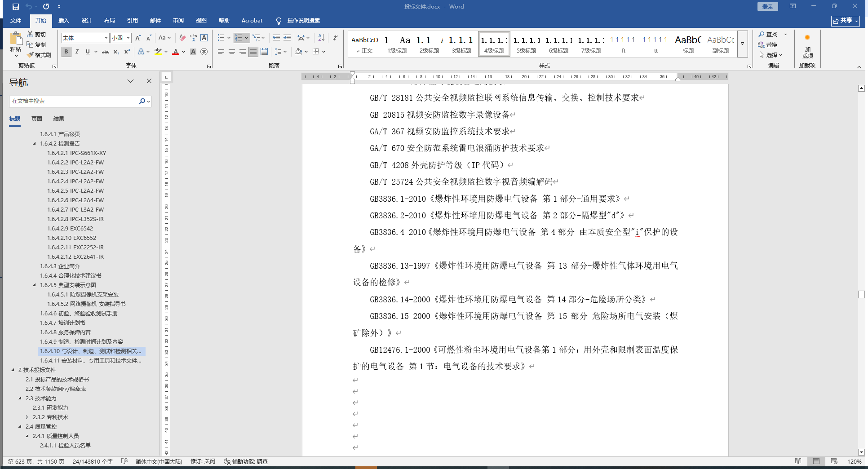Switch to read mode view in status bar

(x=798, y=461)
